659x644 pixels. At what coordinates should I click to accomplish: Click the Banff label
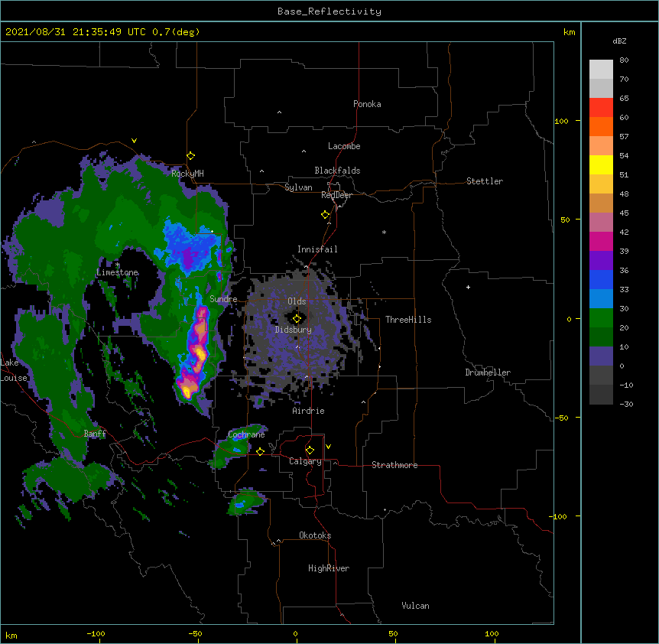[95, 434]
